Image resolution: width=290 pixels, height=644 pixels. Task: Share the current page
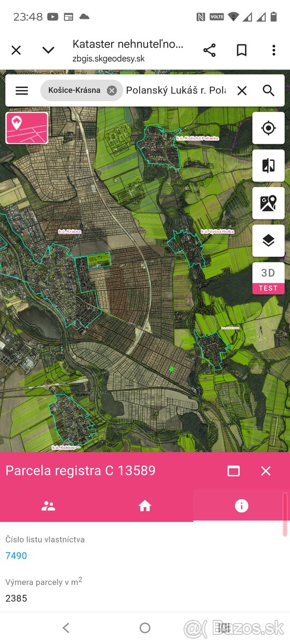pyautogui.click(x=209, y=50)
